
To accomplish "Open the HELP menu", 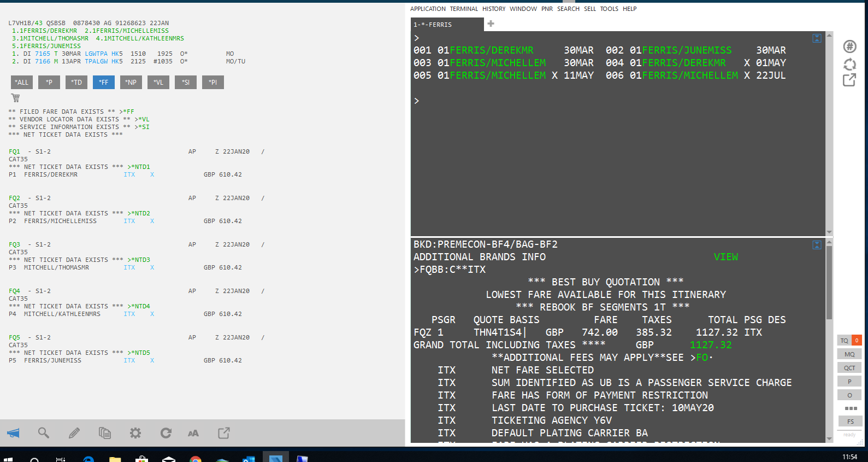I will (x=630, y=9).
